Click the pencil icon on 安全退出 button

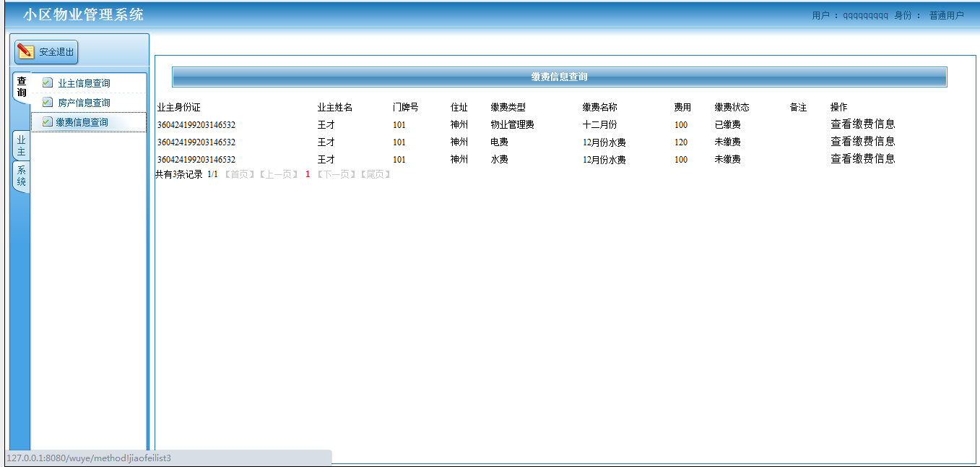click(25, 51)
